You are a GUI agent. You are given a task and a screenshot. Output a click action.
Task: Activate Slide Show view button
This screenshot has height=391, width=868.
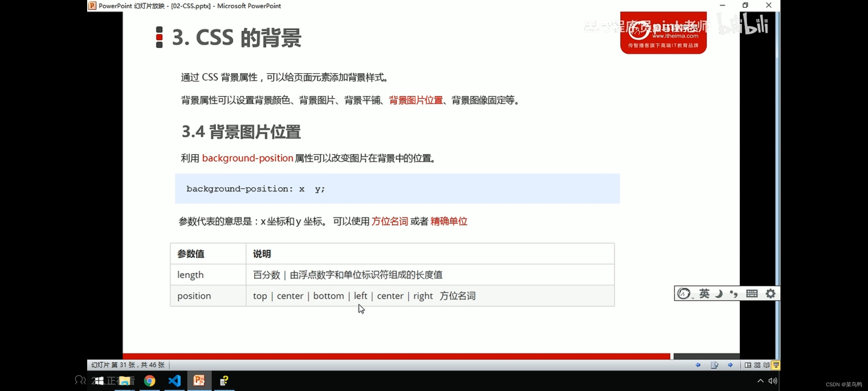pyautogui.click(x=776, y=365)
